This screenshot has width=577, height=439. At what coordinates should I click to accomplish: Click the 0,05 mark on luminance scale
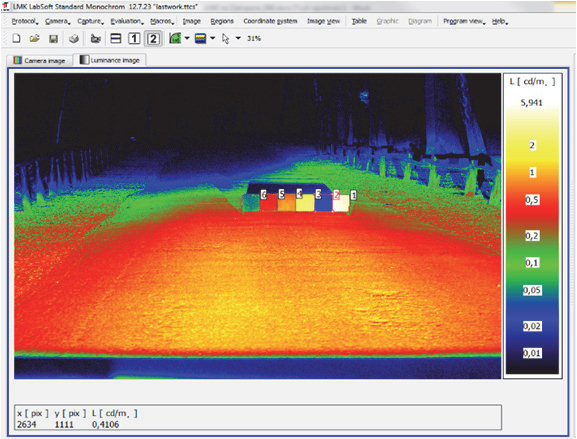pyautogui.click(x=532, y=290)
